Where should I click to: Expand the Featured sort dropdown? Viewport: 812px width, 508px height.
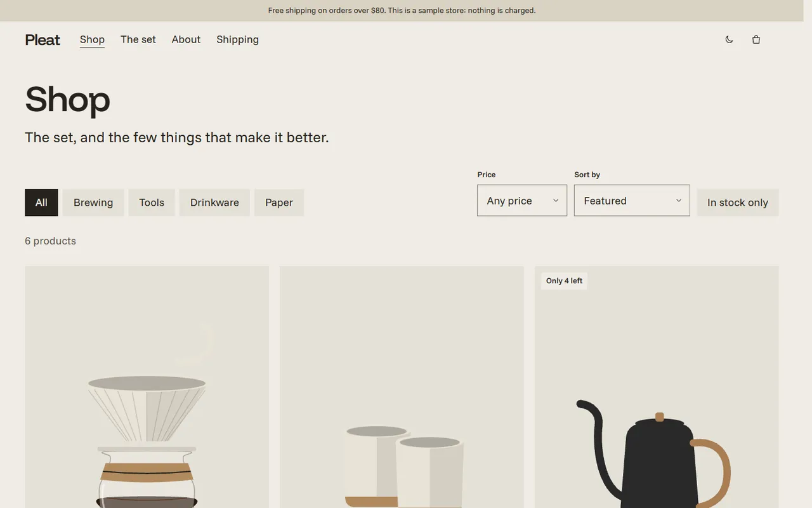tap(632, 201)
